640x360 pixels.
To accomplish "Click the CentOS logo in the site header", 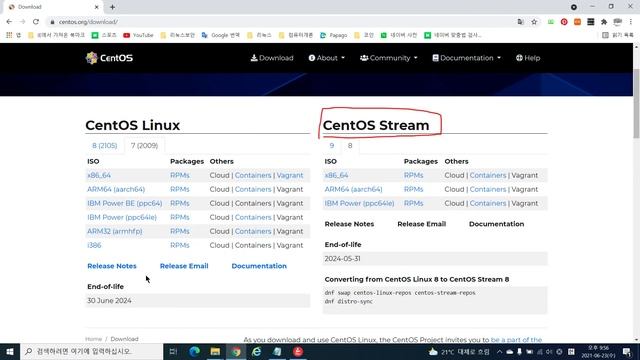I will click(x=109, y=58).
